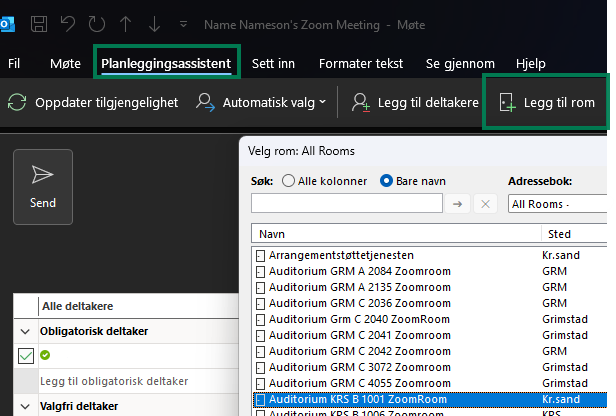The height and width of the screenshot is (416, 616).
Task: Send the meeting invitation
Action: point(43,187)
